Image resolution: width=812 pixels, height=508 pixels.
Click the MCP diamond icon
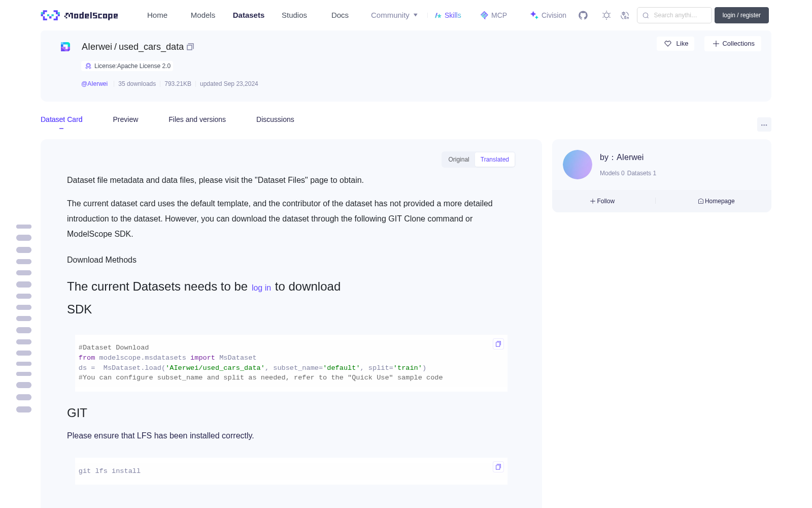[484, 15]
